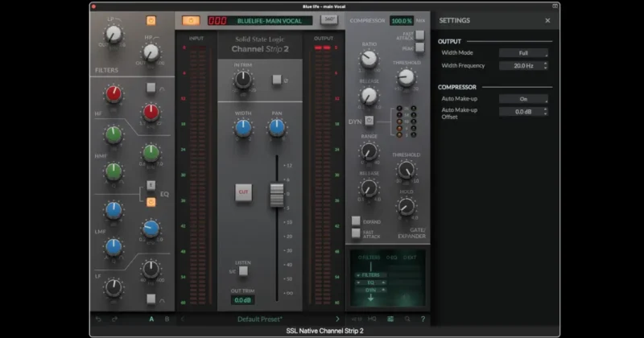Screen dimensions: 644x338
Task: Go to the next preset arrow
Action: (x=337, y=319)
